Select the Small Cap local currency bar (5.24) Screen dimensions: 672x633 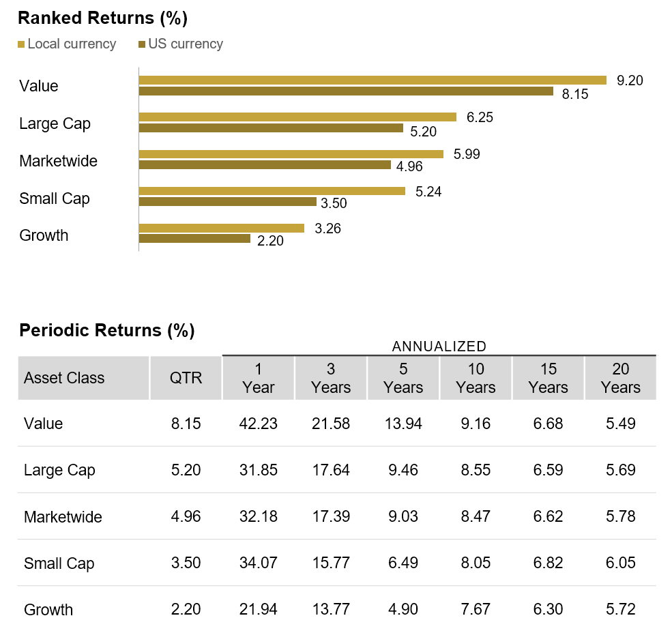[x=272, y=192]
